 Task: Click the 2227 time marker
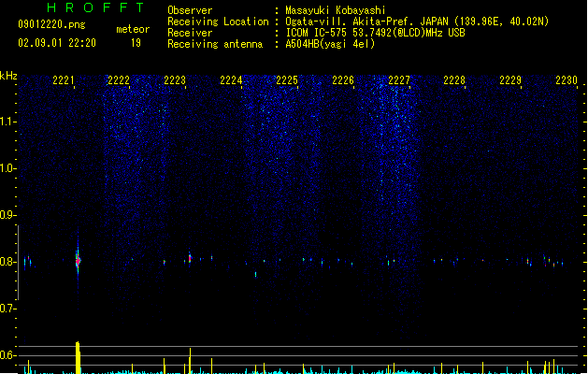click(x=399, y=80)
